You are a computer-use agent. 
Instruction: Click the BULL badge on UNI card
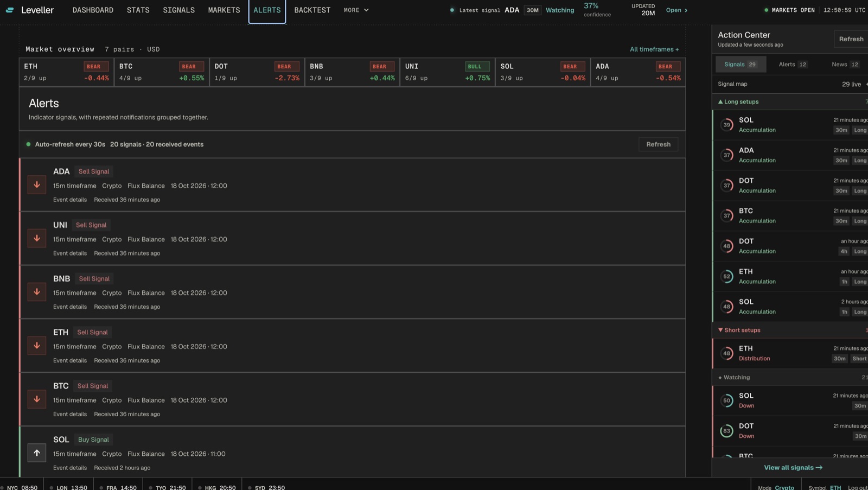(x=477, y=66)
